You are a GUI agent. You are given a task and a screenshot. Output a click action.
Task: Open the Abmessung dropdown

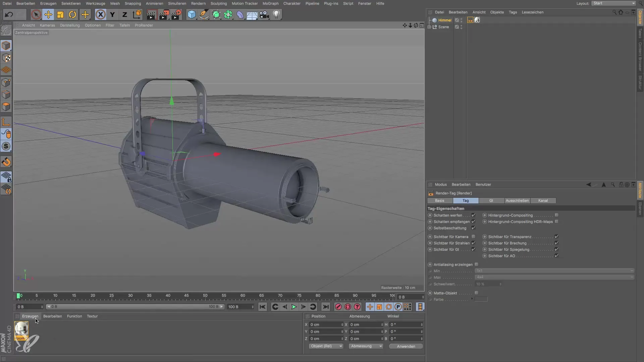point(366,346)
